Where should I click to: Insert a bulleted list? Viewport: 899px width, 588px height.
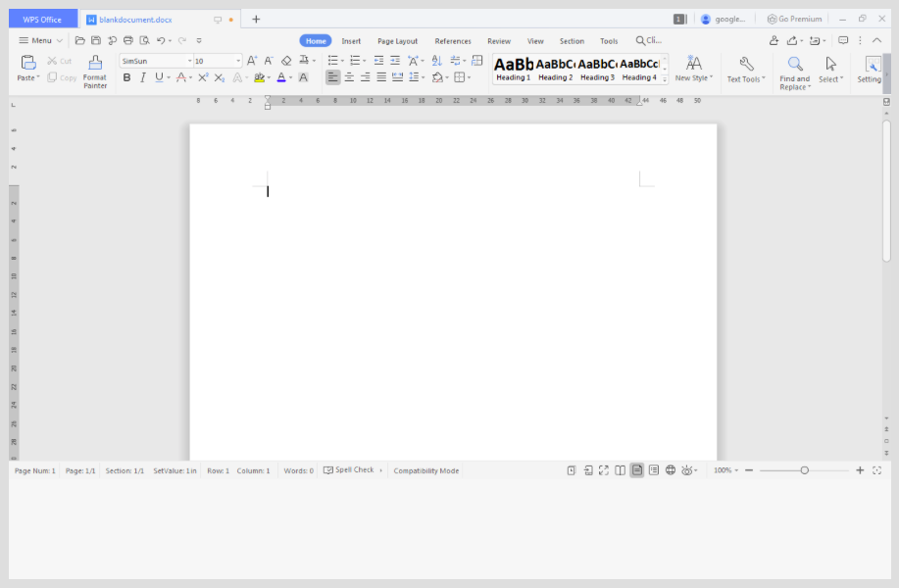tap(332, 61)
